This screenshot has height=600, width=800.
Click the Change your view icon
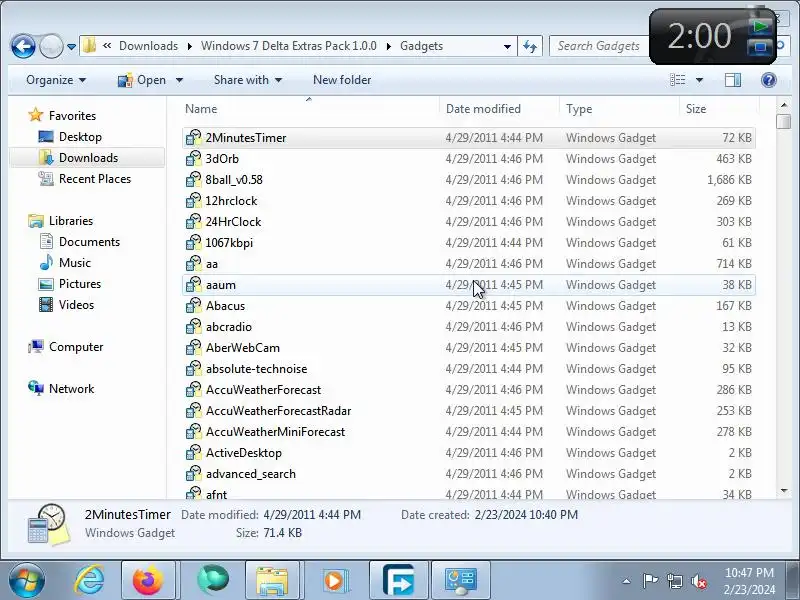678,80
